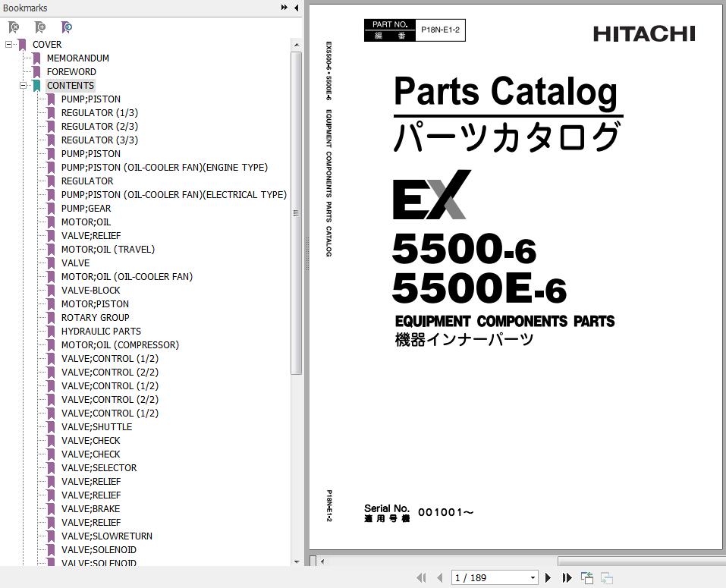The width and height of the screenshot is (726, 588).
Task: Open the VALVE;SELECTOR bookmark
Action: coord(99,467)
